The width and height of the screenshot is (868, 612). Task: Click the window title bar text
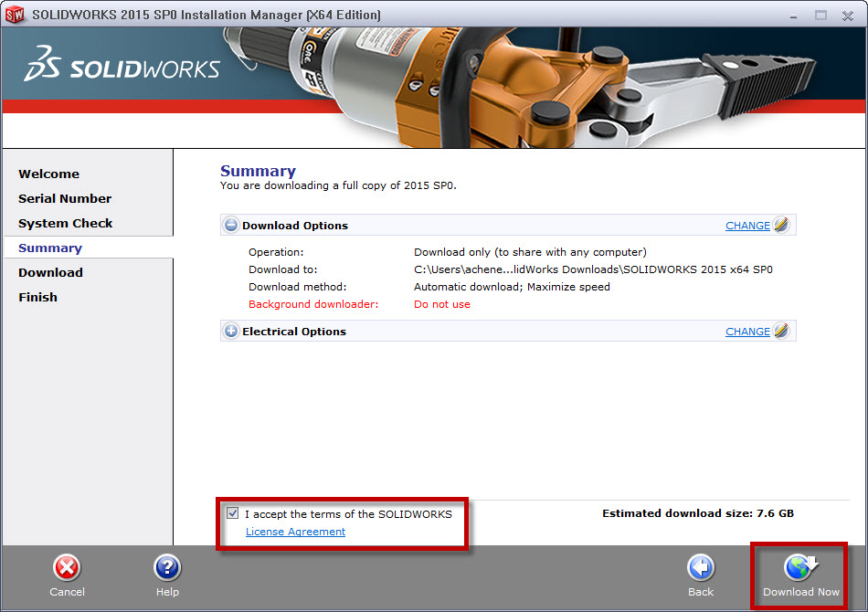(x=206, y=15)
